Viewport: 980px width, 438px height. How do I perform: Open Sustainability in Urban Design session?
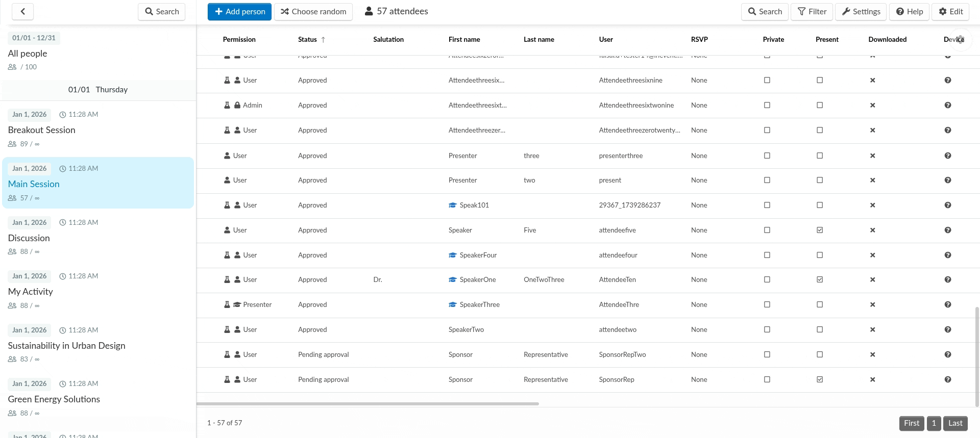(x=67, y=346)
